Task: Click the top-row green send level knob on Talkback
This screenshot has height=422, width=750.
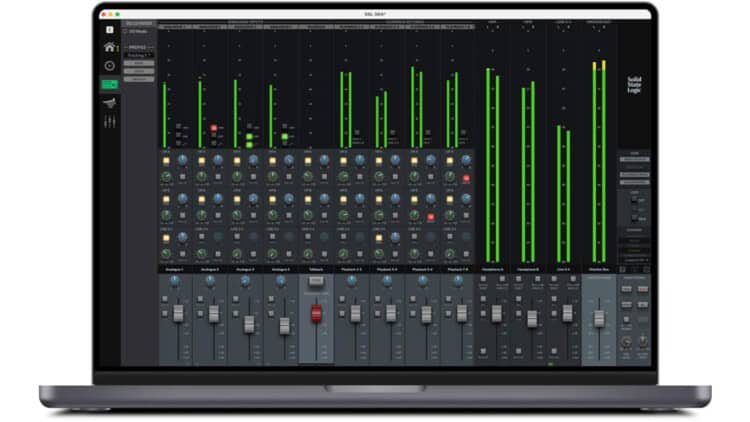Action: click(308, 177)
